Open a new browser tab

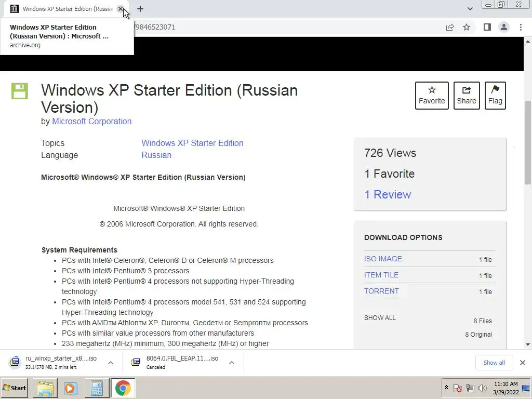tap(140, 9)
